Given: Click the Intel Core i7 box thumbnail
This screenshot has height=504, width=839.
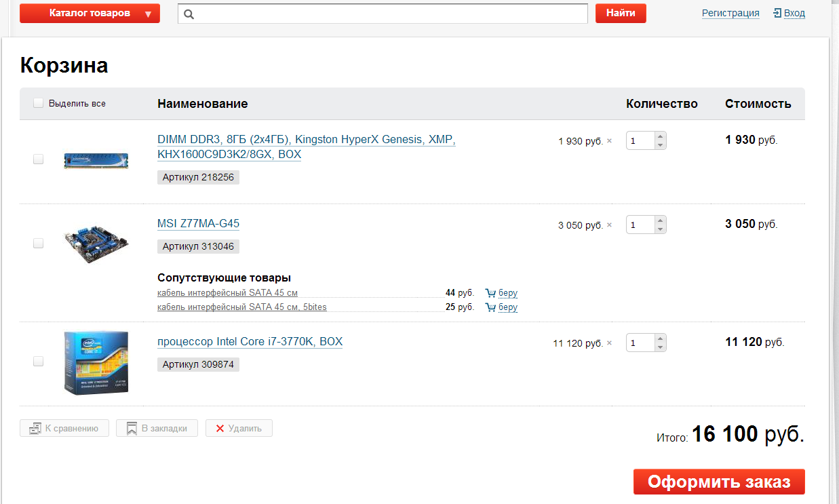Looking at the screenshot, I should point(96,362).
